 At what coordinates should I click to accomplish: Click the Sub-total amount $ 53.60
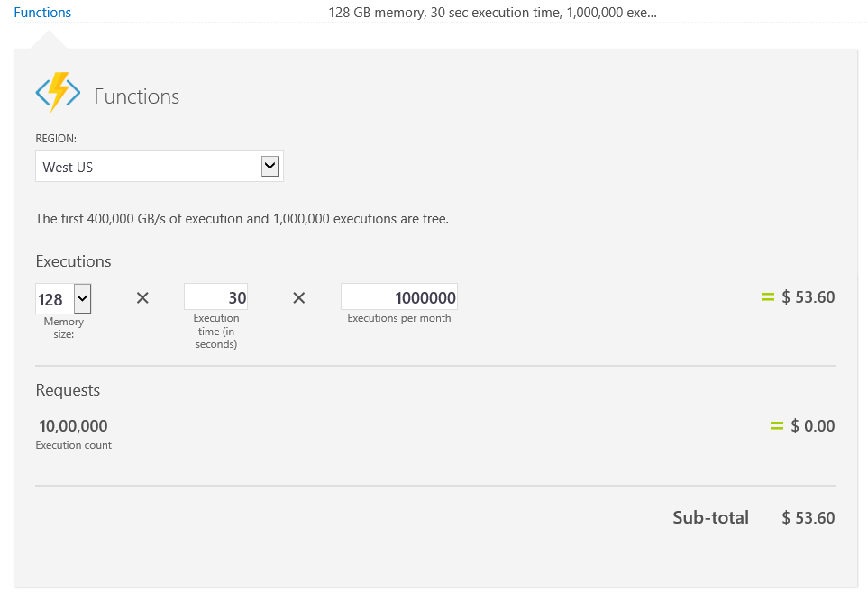tap(809, 518)
